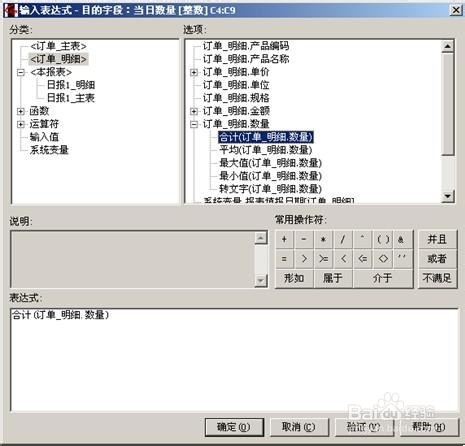465x446 pixels.
Task: Click inside the 表达式 expression text area
Action: pyautogui.click(x=235, y=360)
